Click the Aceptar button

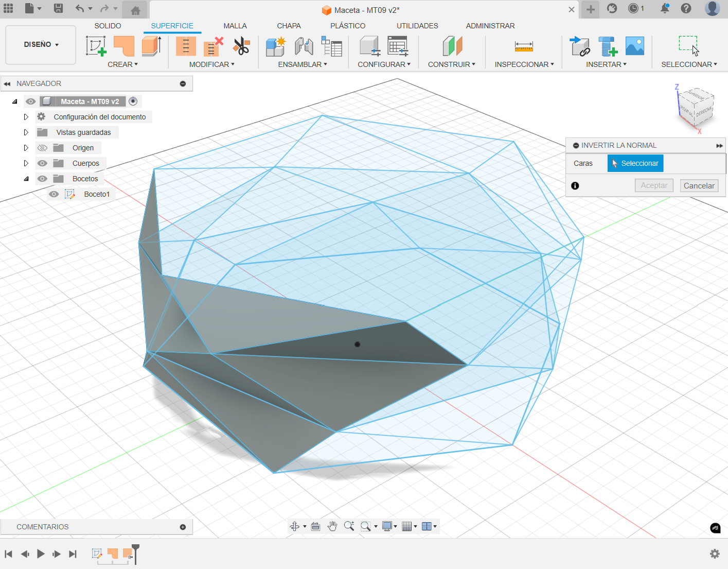[654, 185]
